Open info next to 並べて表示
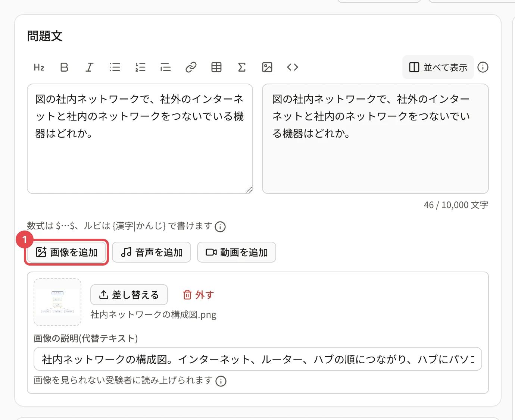The image size is (515, 420). (x=483, y=67)
